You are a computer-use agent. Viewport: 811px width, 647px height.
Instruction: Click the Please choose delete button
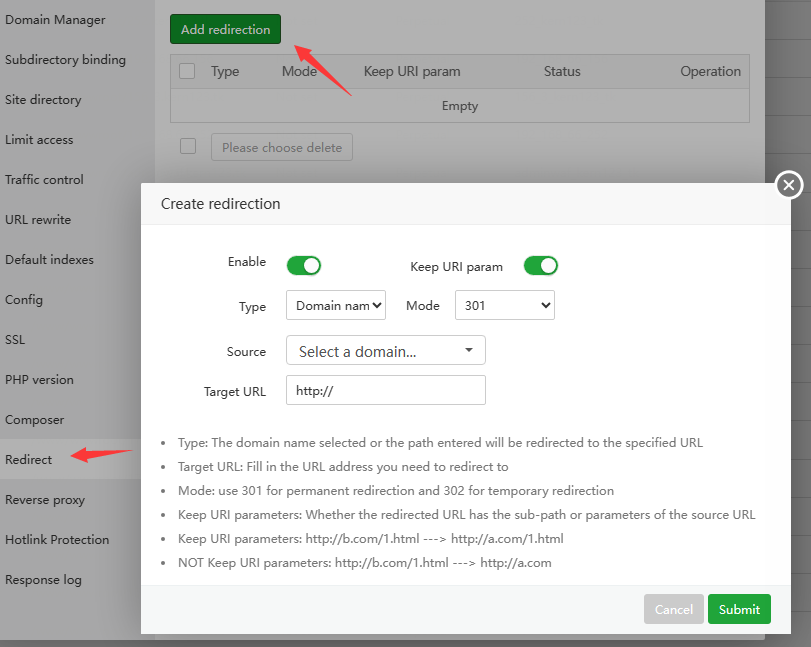[281, 147]
